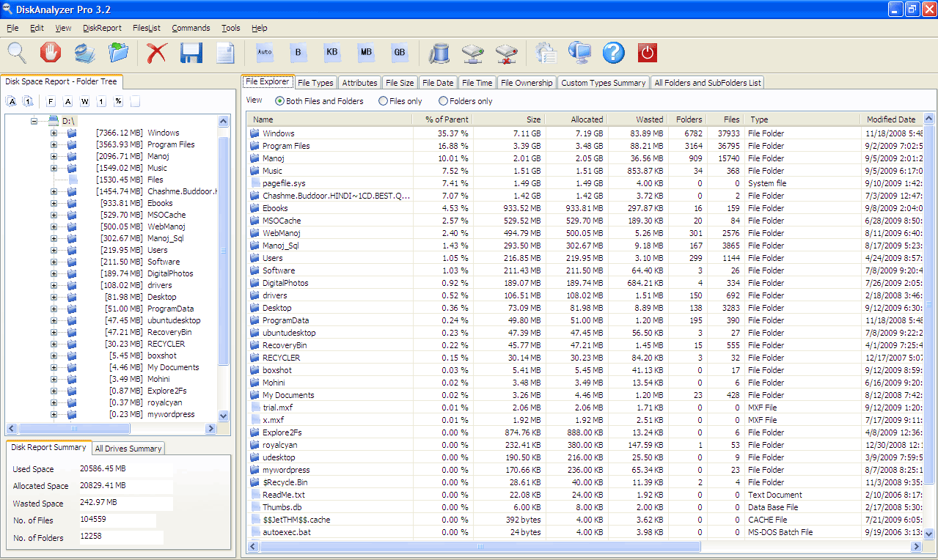Image resolution: width=938 pixels, height=560 pixels.
Task: Click the folder tree vertical scrollbar thumb
Action: 224,251
